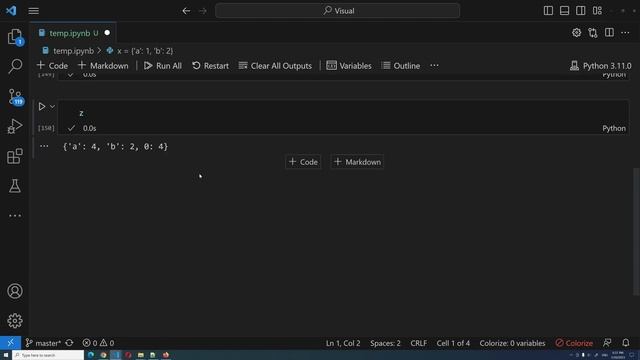Toggle the primary side bar layout icon
Image resolution: width=640 pixels, height=360 pixels.
coord(548,11)
